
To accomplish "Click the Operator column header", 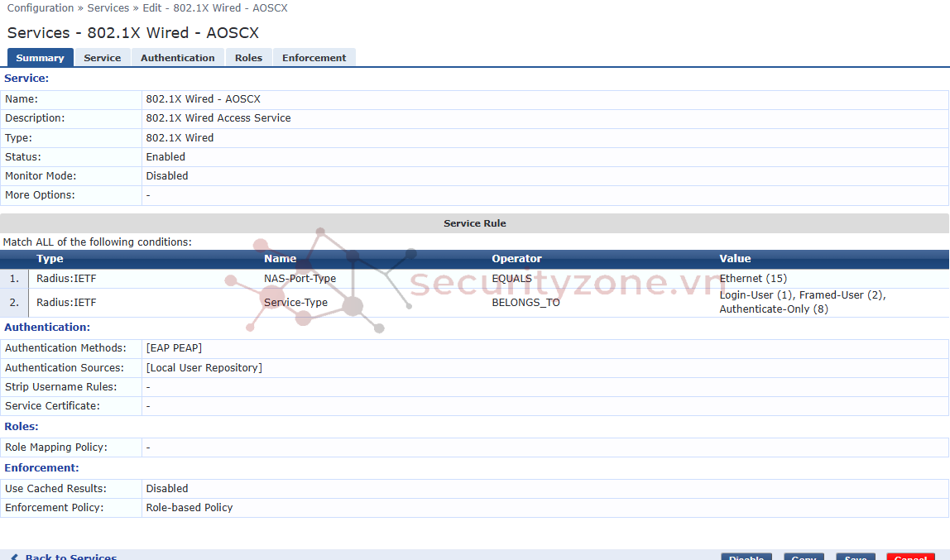I will point(516,259).
